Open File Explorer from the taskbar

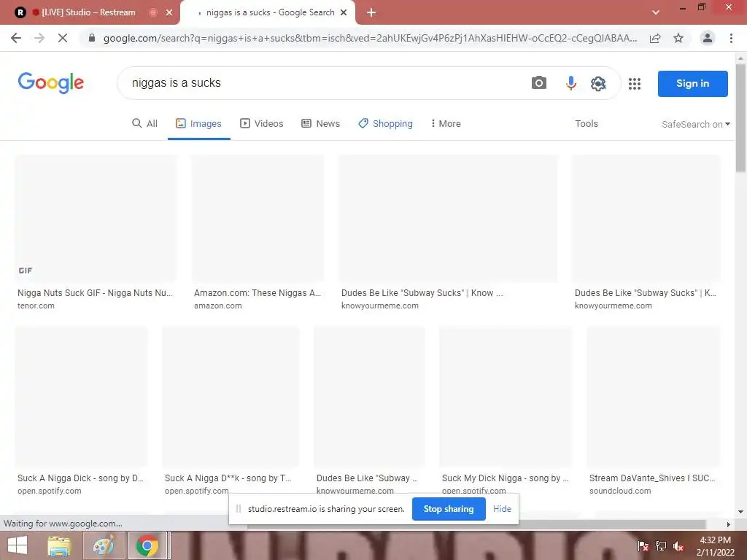coord(59,545)
